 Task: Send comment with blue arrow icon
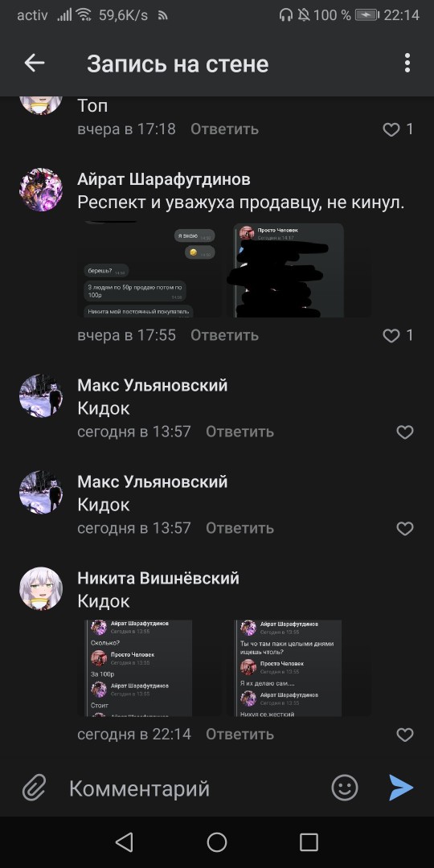pos(401,788)
